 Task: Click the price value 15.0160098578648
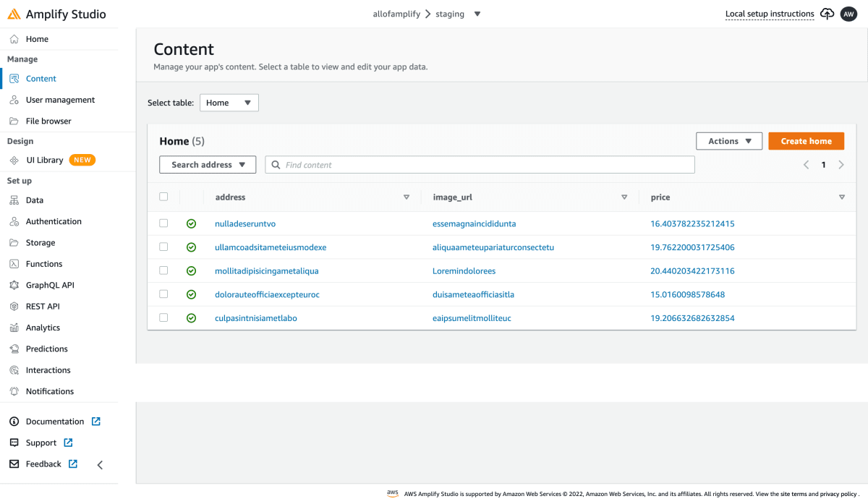click(x=687, y=294)
